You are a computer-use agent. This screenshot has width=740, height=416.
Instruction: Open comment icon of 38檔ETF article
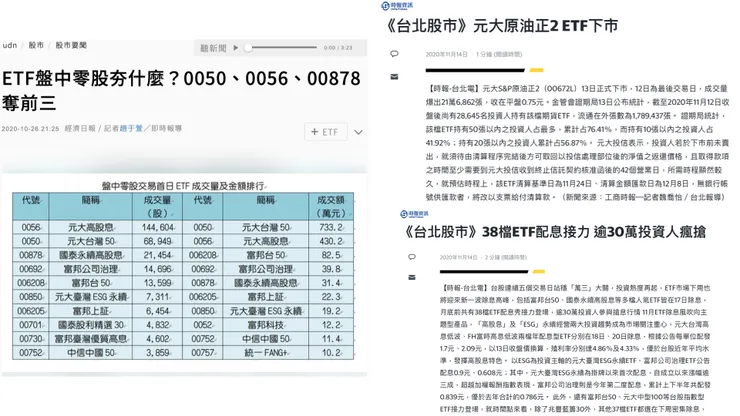tap(412, 257)
